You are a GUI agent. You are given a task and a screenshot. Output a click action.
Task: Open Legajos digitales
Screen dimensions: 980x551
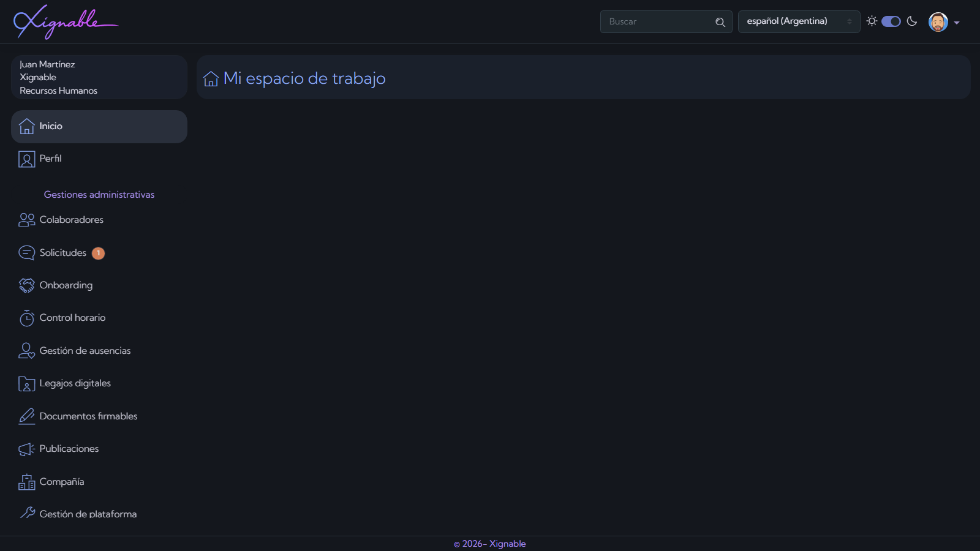[x=75, y=383]
